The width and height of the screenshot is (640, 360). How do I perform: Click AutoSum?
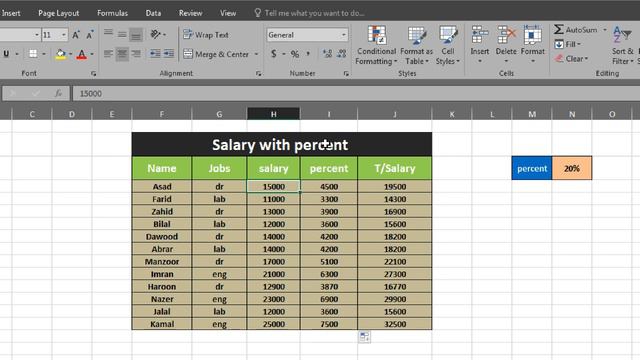(576, 30)
